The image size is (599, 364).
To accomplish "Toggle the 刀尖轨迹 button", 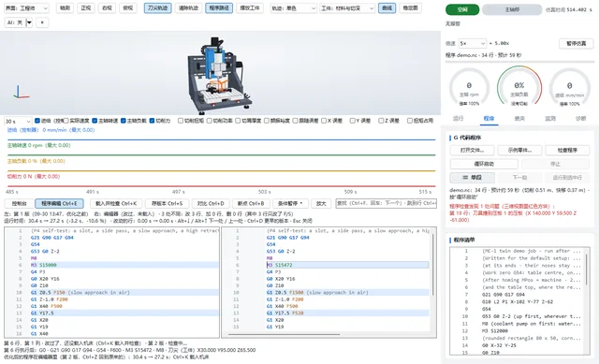I will click(158, 8).
